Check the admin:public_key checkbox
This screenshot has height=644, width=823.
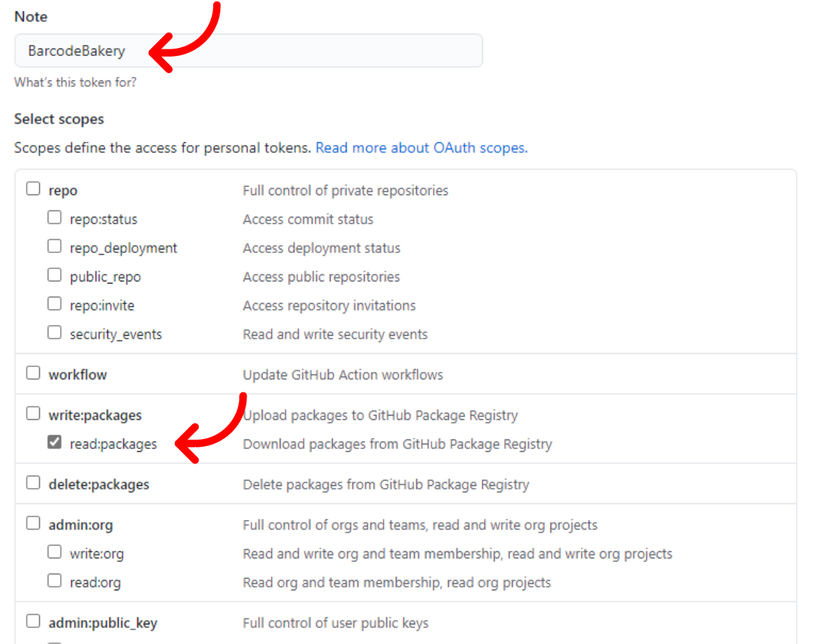(33, 621)
